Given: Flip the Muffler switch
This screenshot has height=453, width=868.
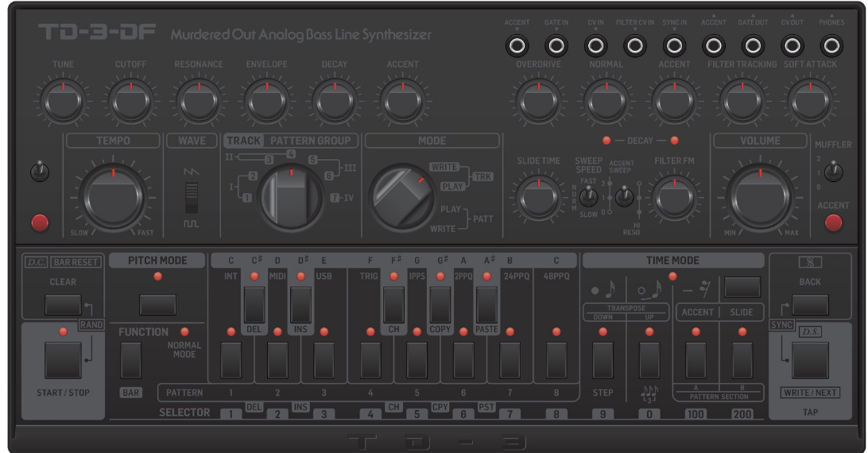Looking at the screenshot, I should pyautogui.click(x=833, y=172).
